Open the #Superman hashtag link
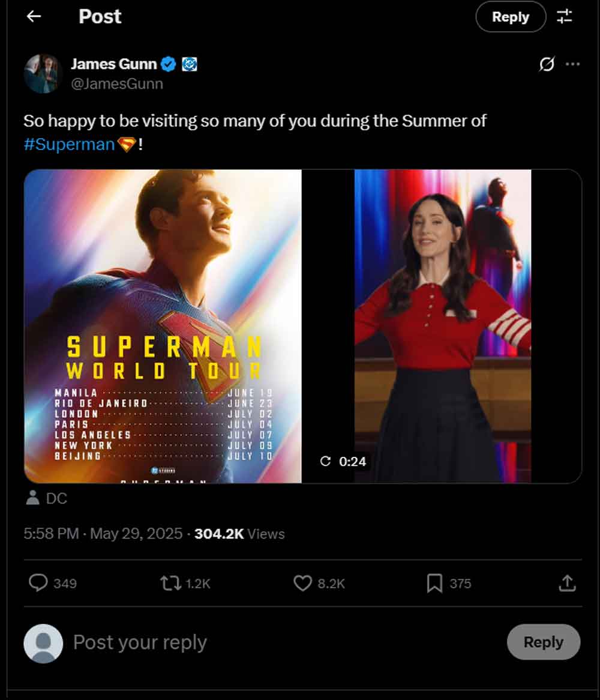 tap(69, 145)
